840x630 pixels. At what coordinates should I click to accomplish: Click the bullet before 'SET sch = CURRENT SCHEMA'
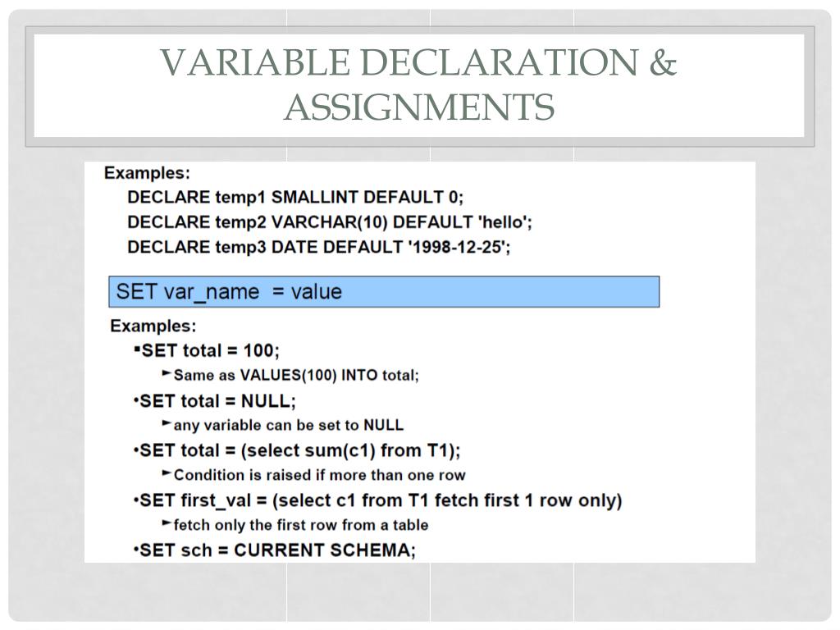point(136,550)
